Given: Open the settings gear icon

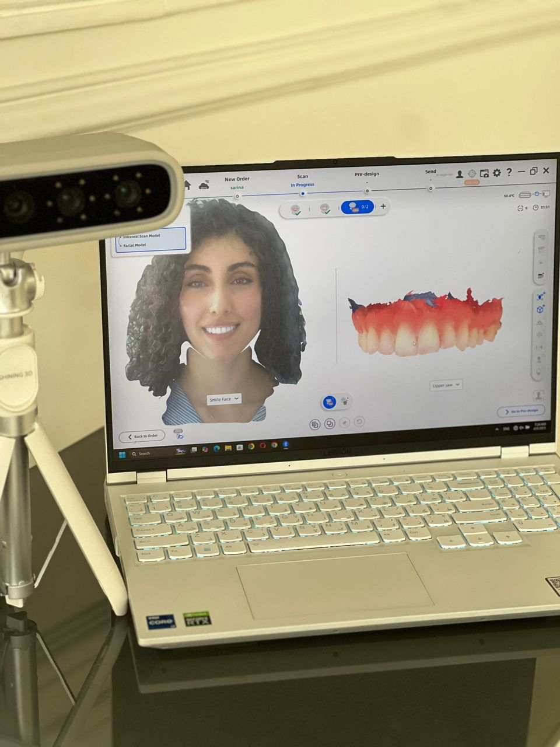Looking at the screenshot, I should coord(497,172).
